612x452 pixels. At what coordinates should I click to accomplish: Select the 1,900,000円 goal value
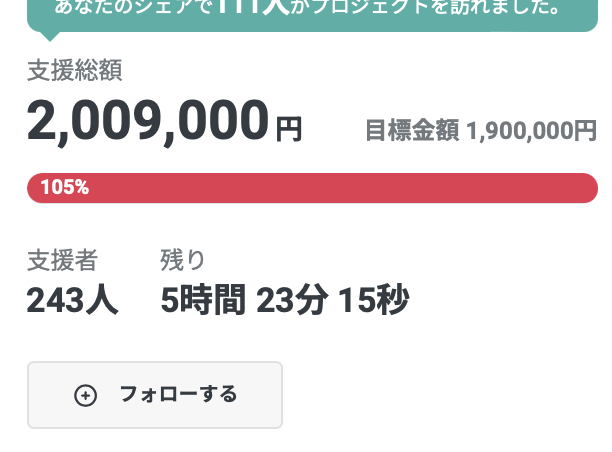tap(531, 130)
